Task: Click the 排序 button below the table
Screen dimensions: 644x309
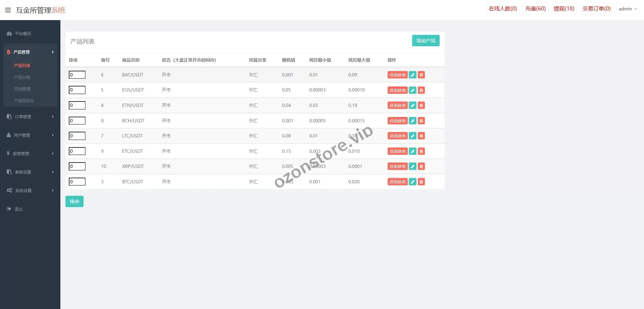Action: click(75, 201)
